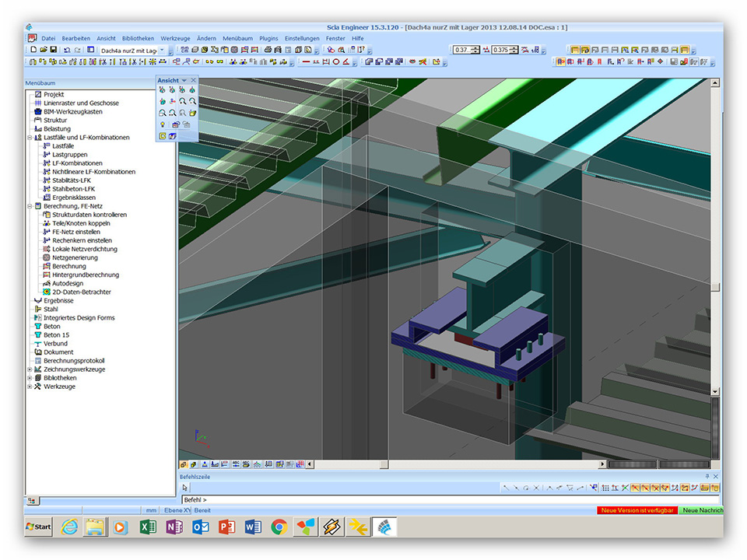Click the red circle drawing tool icon
The height and width of the screenshot is (560, 747).
(x=336, y=61)
